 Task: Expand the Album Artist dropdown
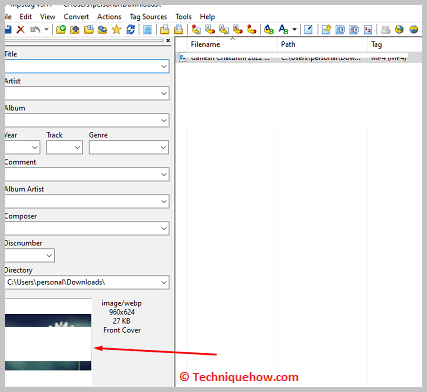tap(164, 201)
